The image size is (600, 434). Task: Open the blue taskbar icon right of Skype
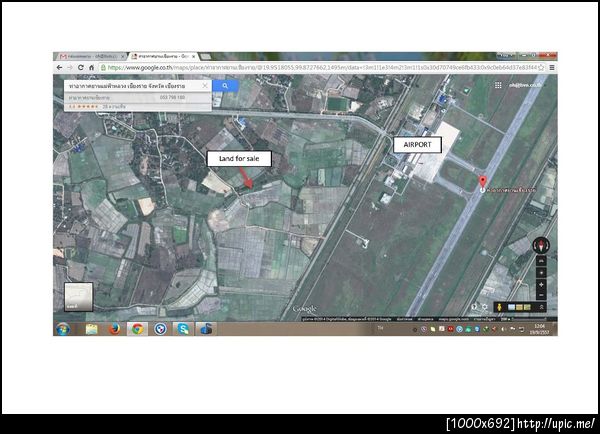(206, 329)
